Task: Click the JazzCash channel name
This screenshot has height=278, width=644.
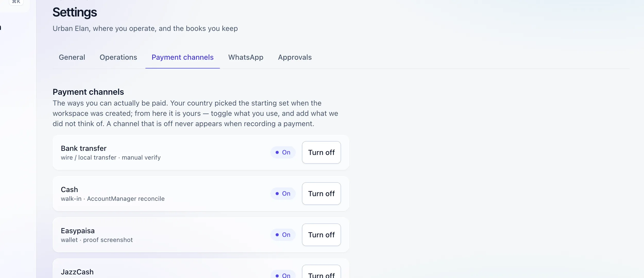Action: click(x=77, y=272)
